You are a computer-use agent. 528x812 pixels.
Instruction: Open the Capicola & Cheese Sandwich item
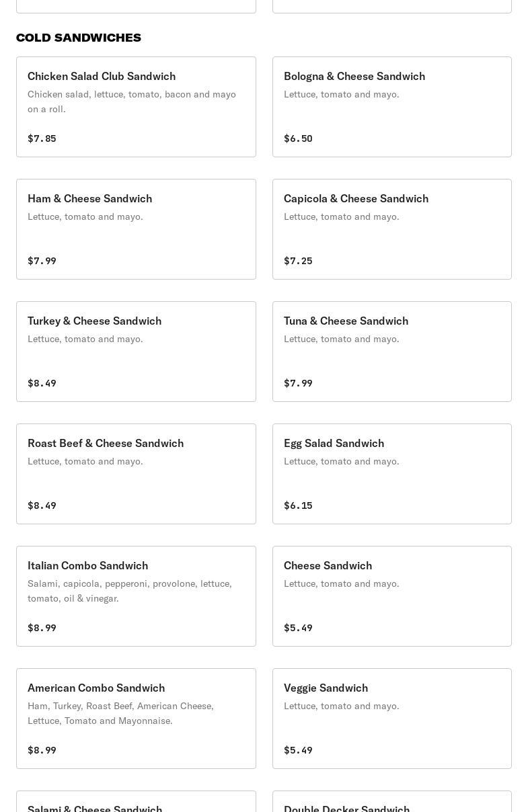point(391,229)
